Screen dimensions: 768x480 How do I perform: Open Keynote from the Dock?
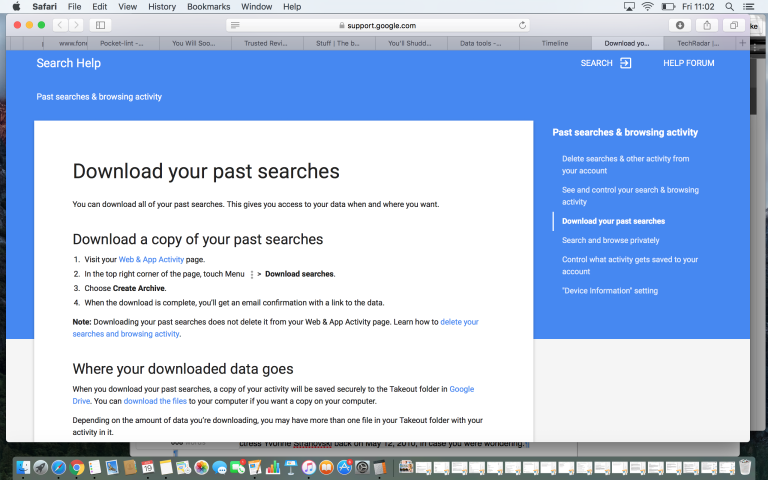[x=291, y=467]
